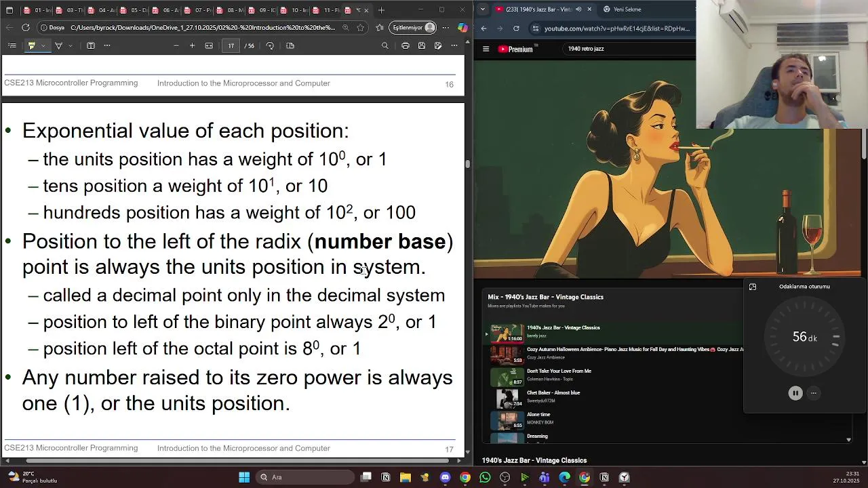Open YouTube hamburger guide menu
The image size is (868, 488).
pyautogui.click(x=486, y=49)
